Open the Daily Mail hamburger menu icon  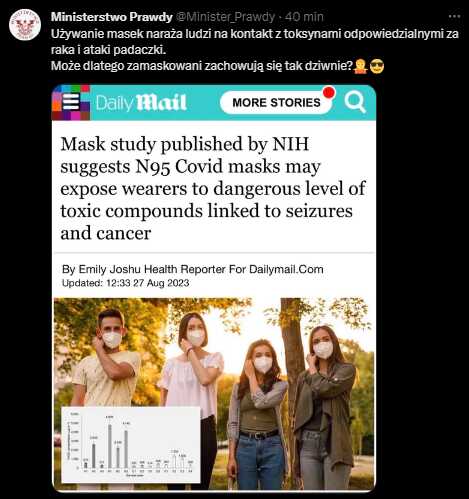(71, 102)
